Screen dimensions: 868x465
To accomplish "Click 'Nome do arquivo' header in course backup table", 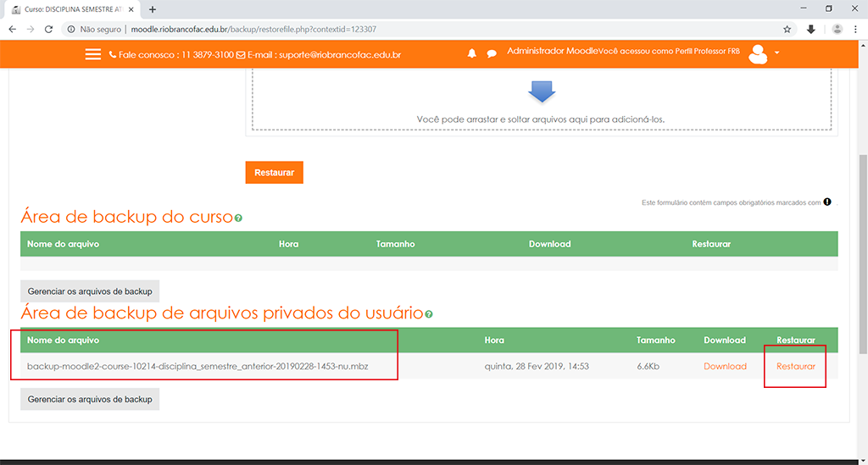I will [x=63, y=244].
